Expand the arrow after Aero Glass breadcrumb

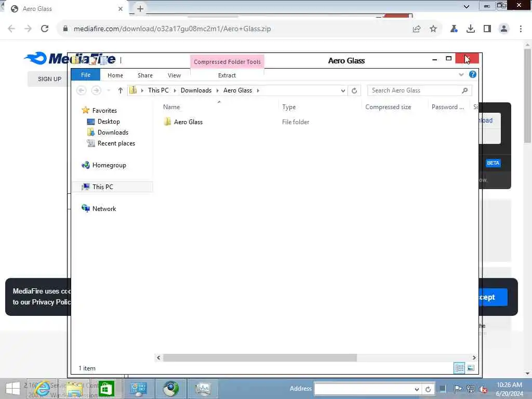tap(258, 90)
